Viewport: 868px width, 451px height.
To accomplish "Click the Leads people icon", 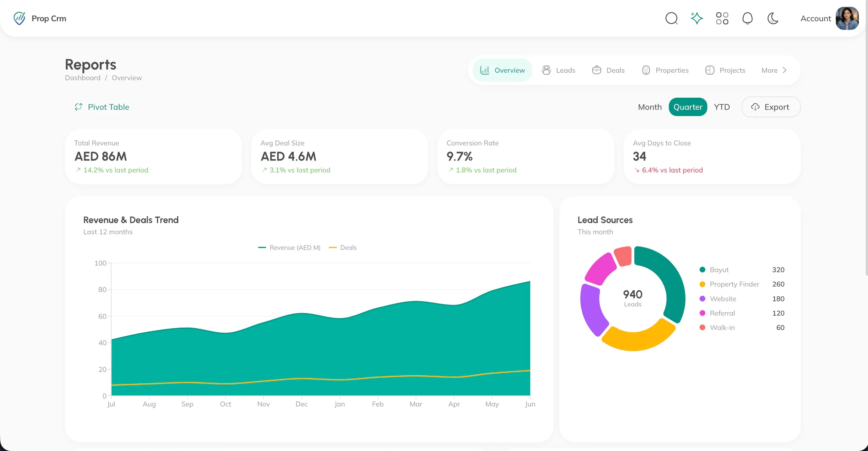I will coord(546,70).
